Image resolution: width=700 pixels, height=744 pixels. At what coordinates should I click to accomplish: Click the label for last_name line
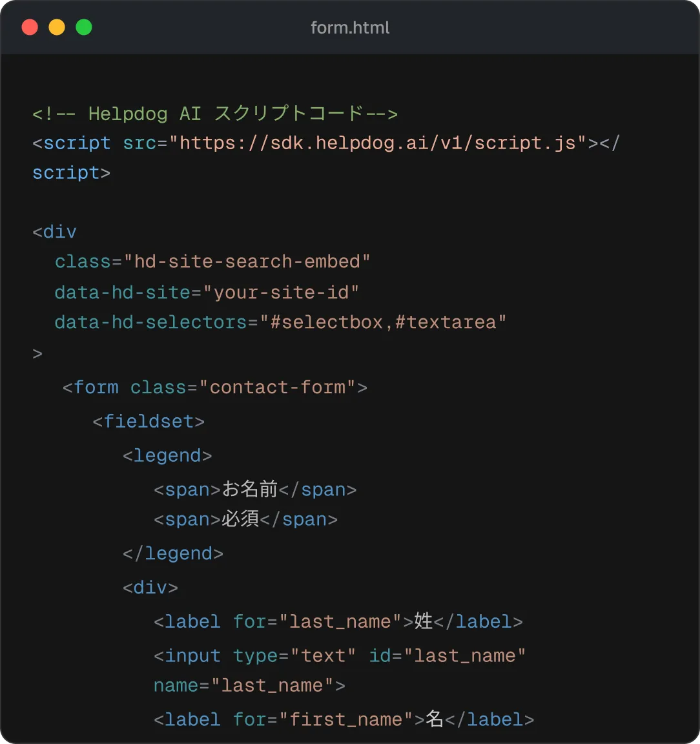(338, 621)
